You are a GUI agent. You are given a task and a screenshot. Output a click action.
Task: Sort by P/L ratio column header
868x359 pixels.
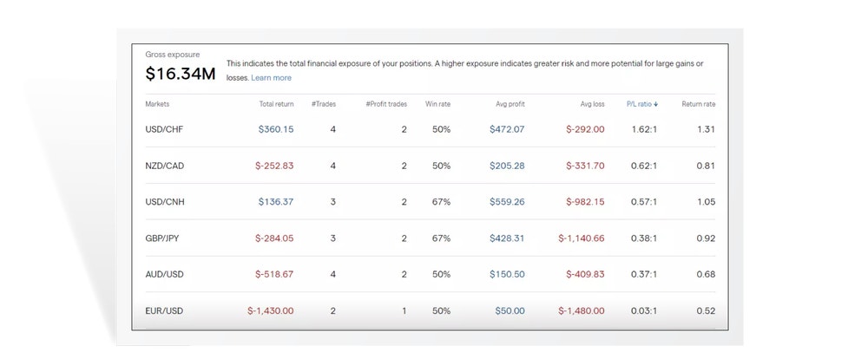pyautogui.click(x=638, y=104)
